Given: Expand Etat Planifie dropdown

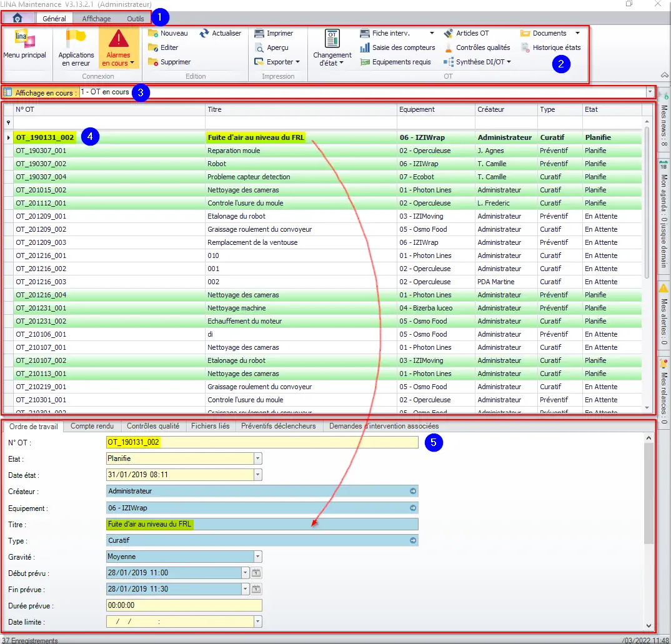Looking at the screenshot, I should point(257,458).
